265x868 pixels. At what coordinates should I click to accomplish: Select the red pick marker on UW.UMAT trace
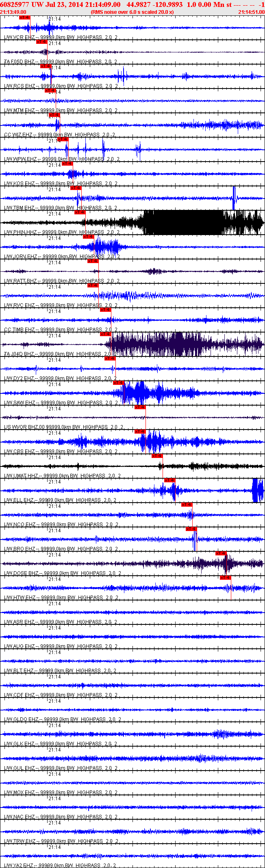(157, 456)
